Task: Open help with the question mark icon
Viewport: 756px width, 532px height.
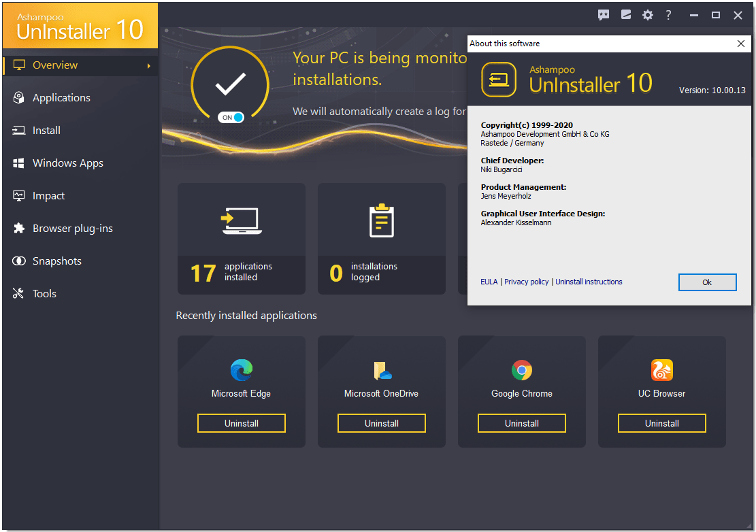Action: (x=668, y=15)
